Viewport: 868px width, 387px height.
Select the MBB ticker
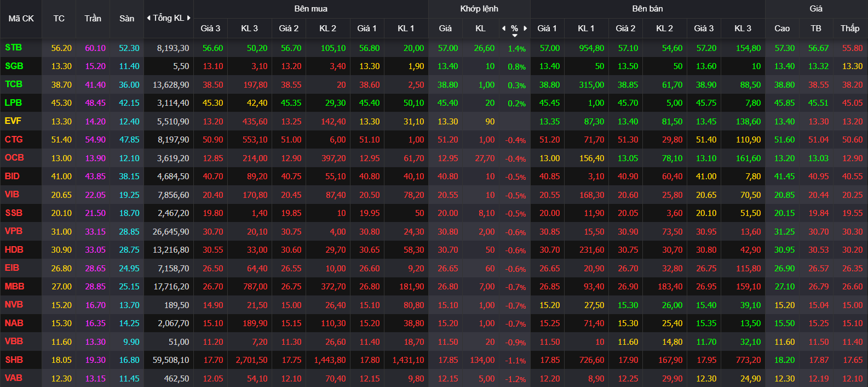(15, 286)
